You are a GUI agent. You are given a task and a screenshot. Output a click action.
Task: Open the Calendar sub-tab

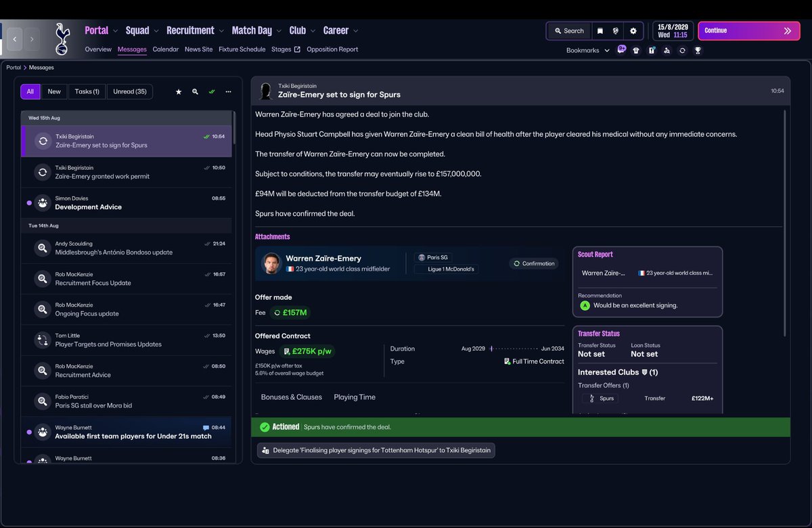(166, 49)
